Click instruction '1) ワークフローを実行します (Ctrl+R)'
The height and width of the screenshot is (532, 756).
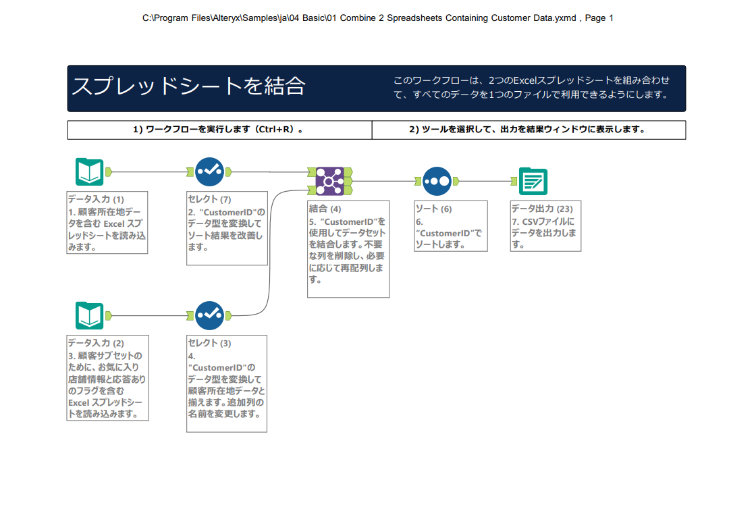(x=219, y=129)
